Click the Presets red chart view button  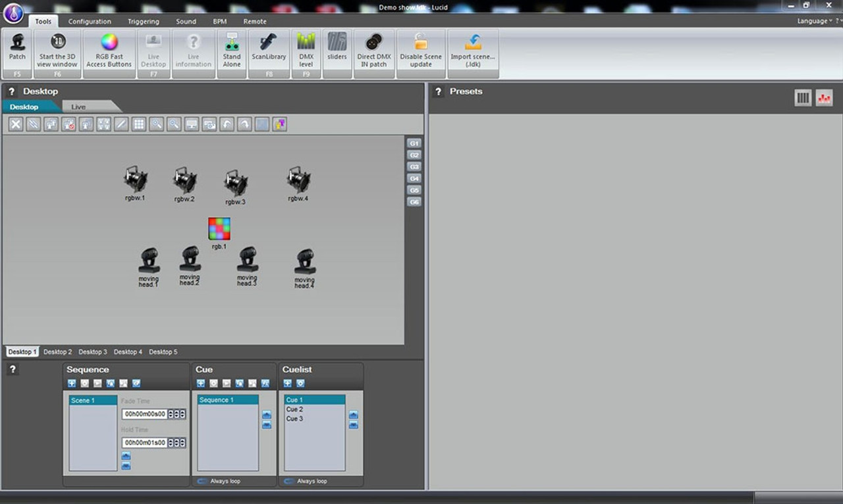point(824,98)
